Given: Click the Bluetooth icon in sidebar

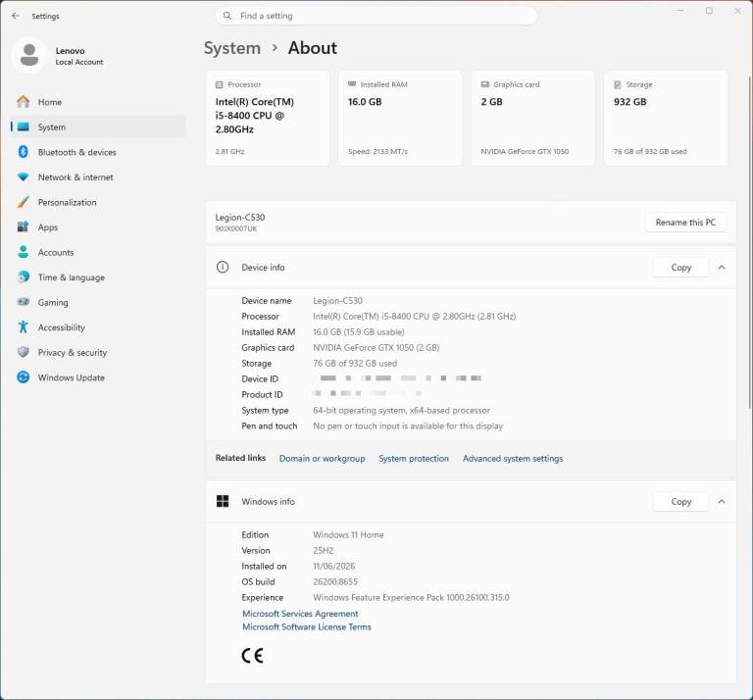Looking at the screenshot, I should pos(24,152).
